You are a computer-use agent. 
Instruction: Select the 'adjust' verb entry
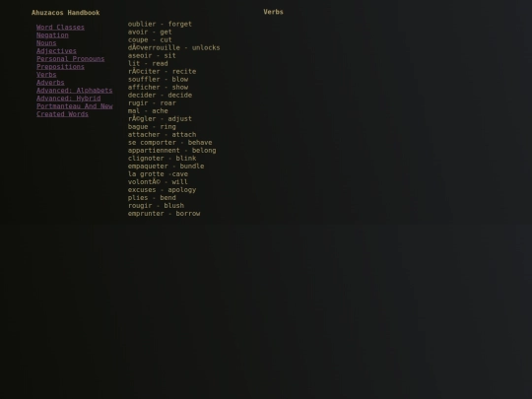(160, 119)
